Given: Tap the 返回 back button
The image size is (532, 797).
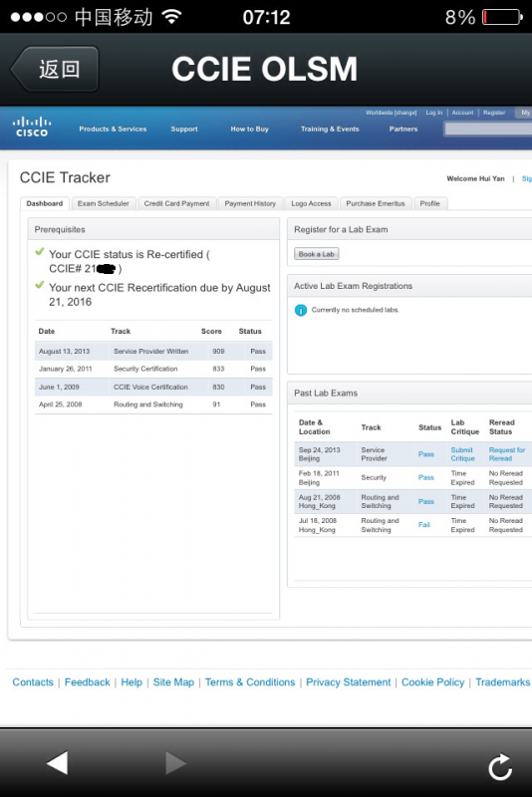Looking at the screenshot, I should (55, 69).
